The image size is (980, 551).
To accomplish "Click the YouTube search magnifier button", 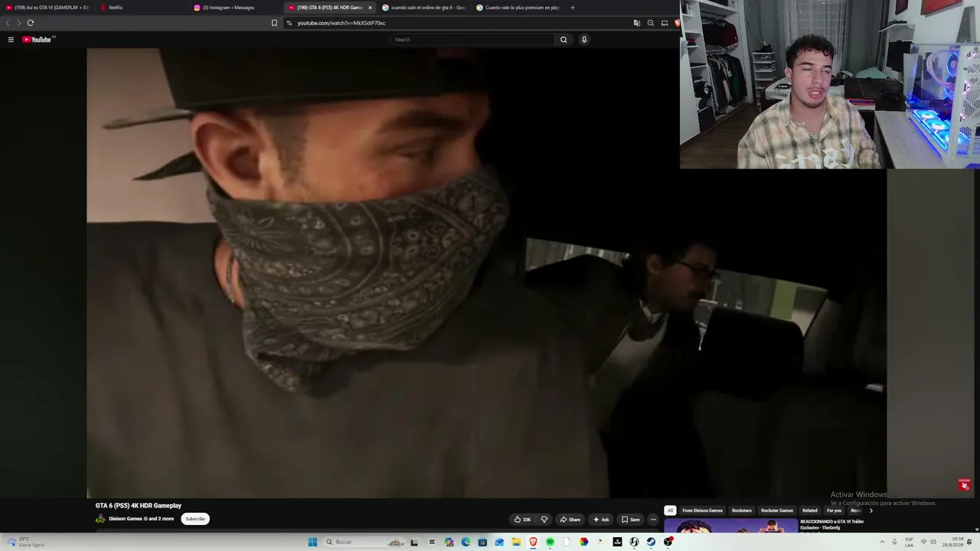I will coord(563,40).
